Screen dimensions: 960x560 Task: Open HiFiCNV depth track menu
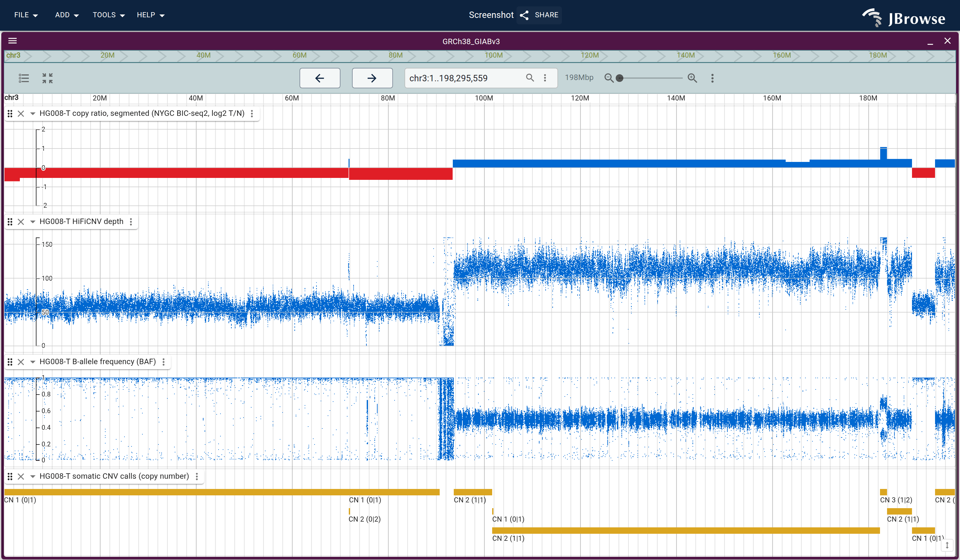131,222
